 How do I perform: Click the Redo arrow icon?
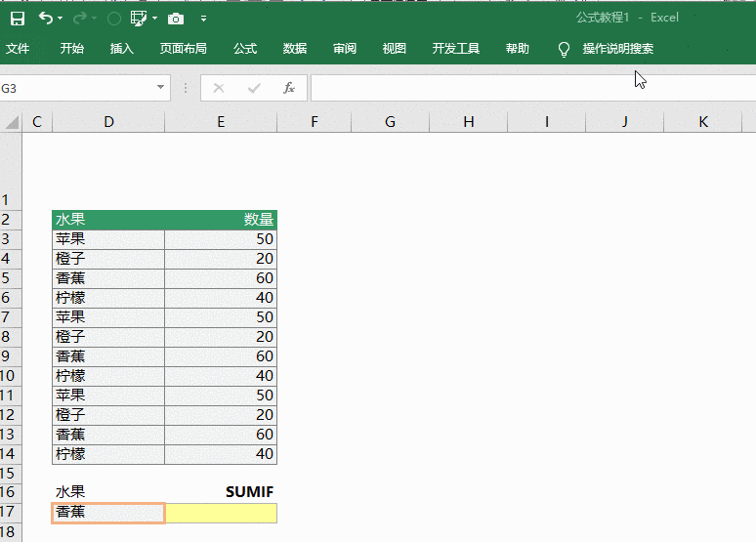pyautogui.click(x=80, y=19)
